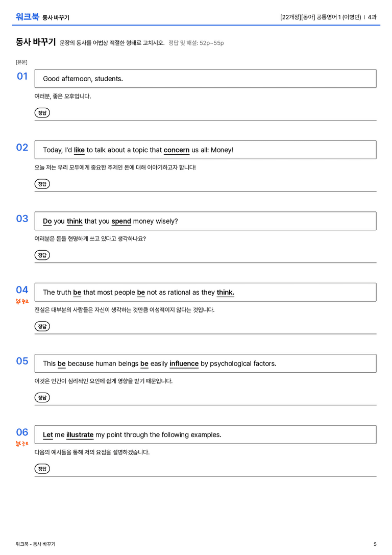Click the 정답 badge under sentence 01
Screen dimensions: 392x555
pyautogui.click(x=42, y=112)
